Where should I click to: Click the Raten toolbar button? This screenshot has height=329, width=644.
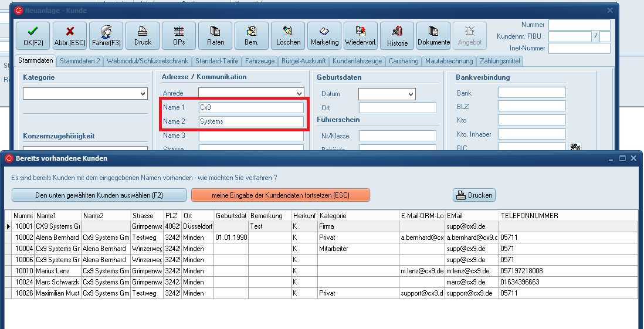point(215,36)
